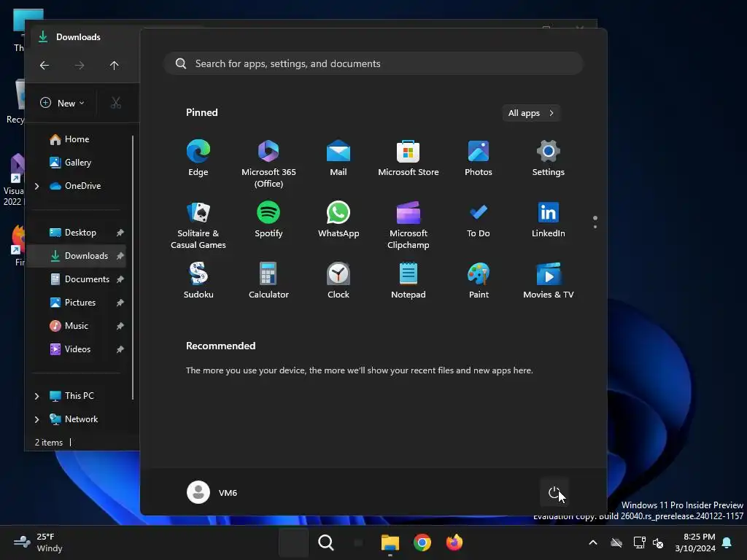Open Paint
Image resolution: width=747 pixels, height=560 pixels.
(479, 281)
